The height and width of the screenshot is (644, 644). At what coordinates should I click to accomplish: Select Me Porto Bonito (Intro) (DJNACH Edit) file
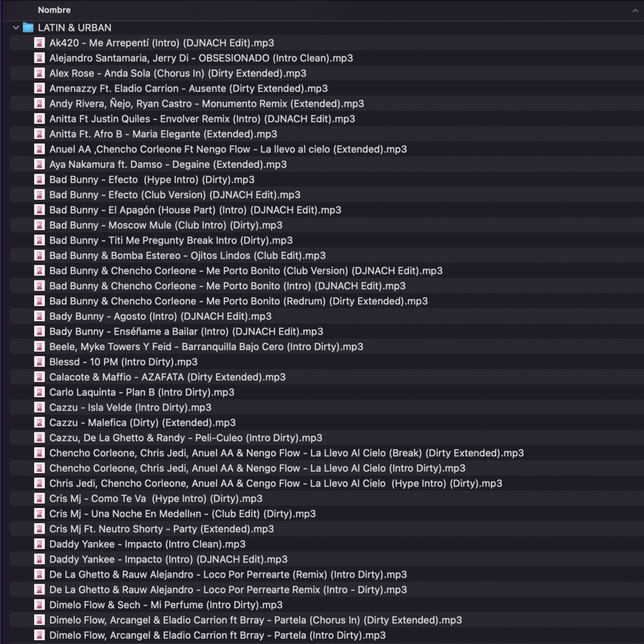tap(227, 286)
